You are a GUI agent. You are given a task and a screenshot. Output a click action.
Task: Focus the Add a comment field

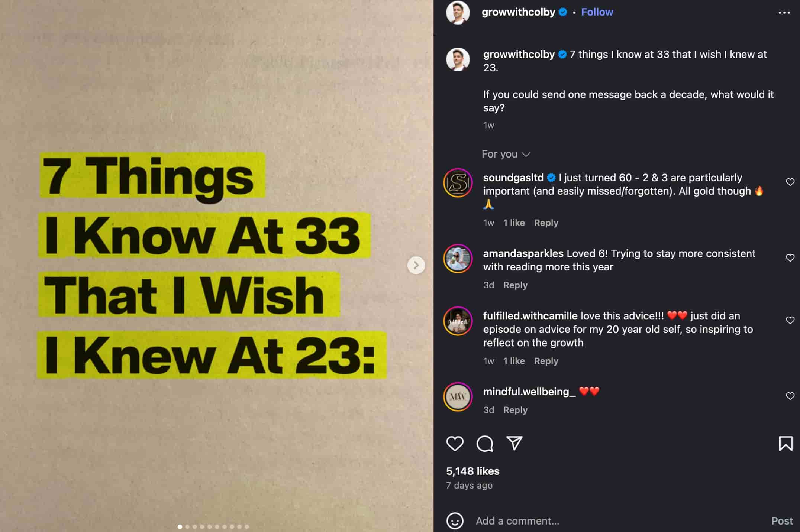617,521
